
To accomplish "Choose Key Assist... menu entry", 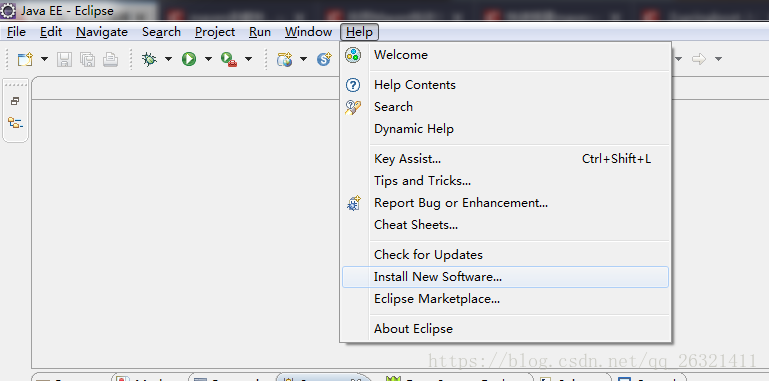I will (505, 159).
